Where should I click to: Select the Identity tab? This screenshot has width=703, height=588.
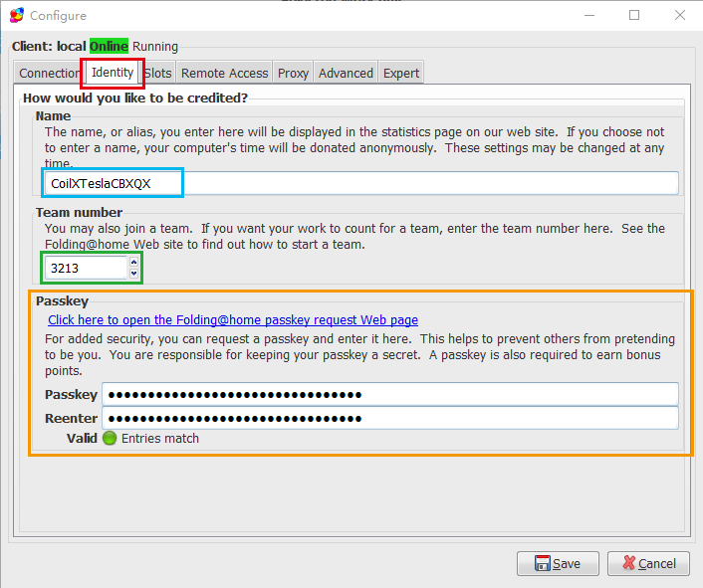[113, 72]
